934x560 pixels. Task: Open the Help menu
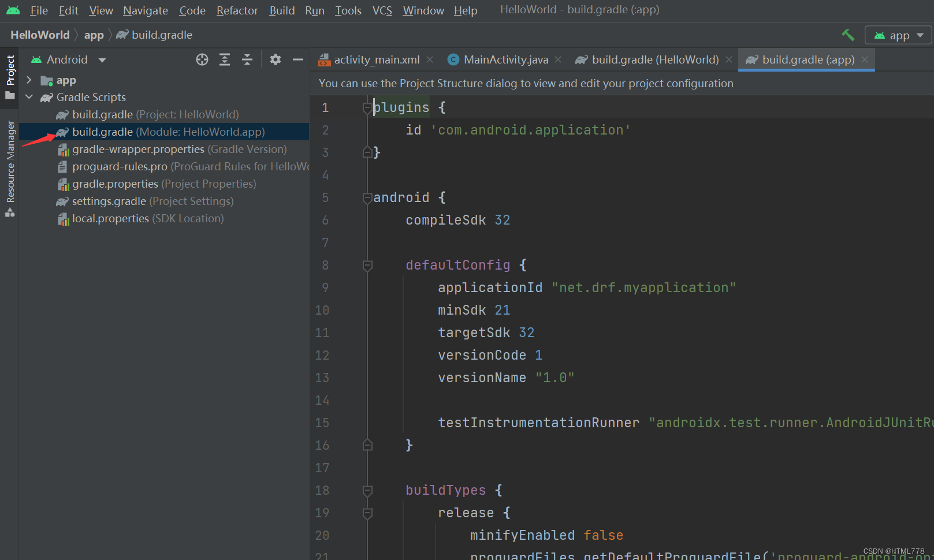[466, 10]
